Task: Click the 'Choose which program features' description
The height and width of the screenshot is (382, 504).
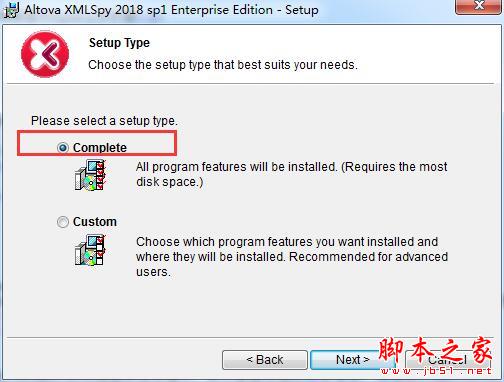Action: 292,257
